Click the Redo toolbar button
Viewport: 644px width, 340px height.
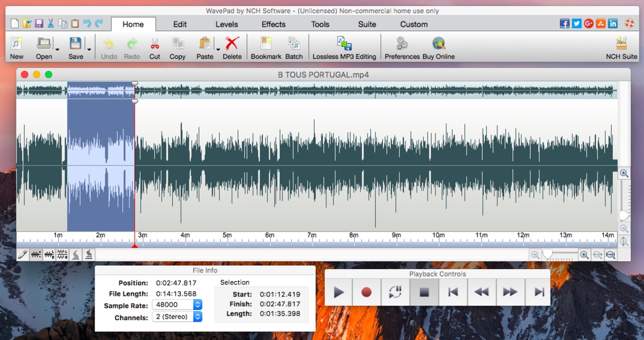[x=132, y=48]
